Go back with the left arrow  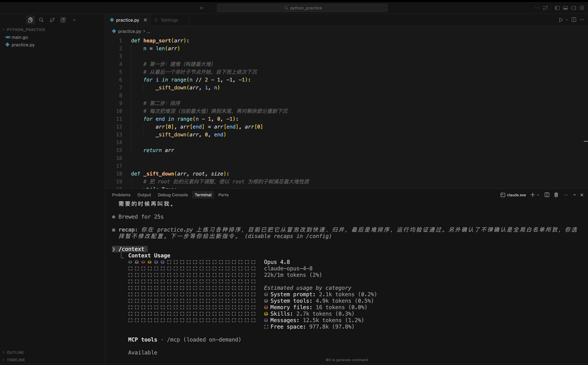click(x=202, y=8)
